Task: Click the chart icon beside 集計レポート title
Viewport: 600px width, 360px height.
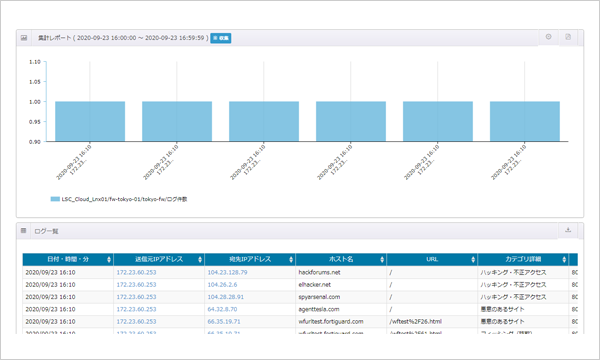Action: pos(24,38)
